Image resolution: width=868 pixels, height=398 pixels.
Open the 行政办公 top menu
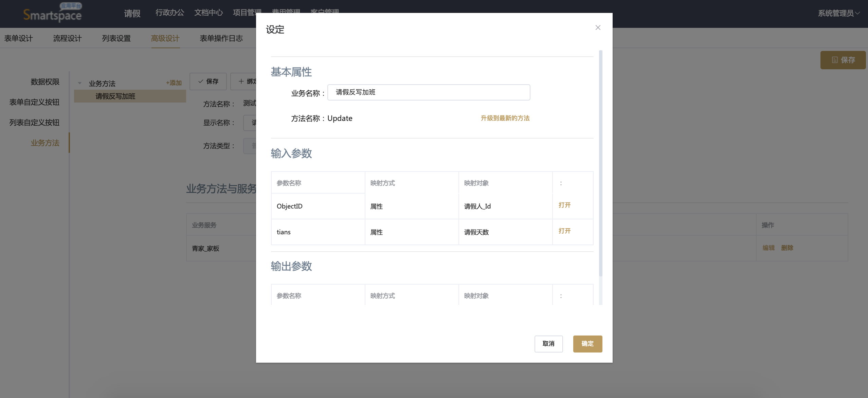pos(170,13)
